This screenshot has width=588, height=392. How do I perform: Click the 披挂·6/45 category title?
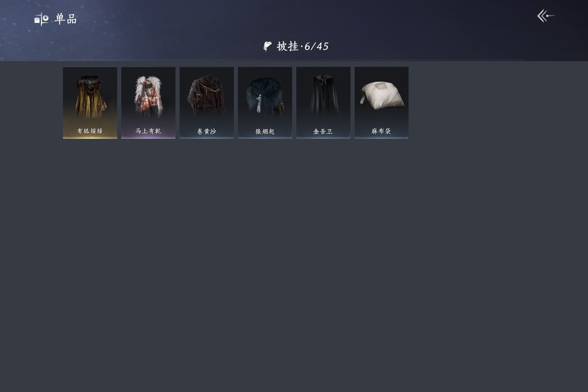point(303,46)
